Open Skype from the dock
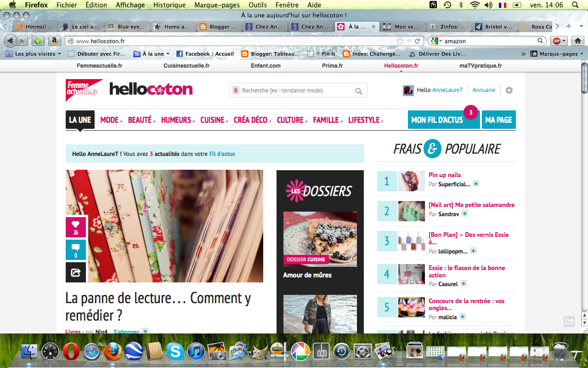The image size is (588, 368). point(175,351)
